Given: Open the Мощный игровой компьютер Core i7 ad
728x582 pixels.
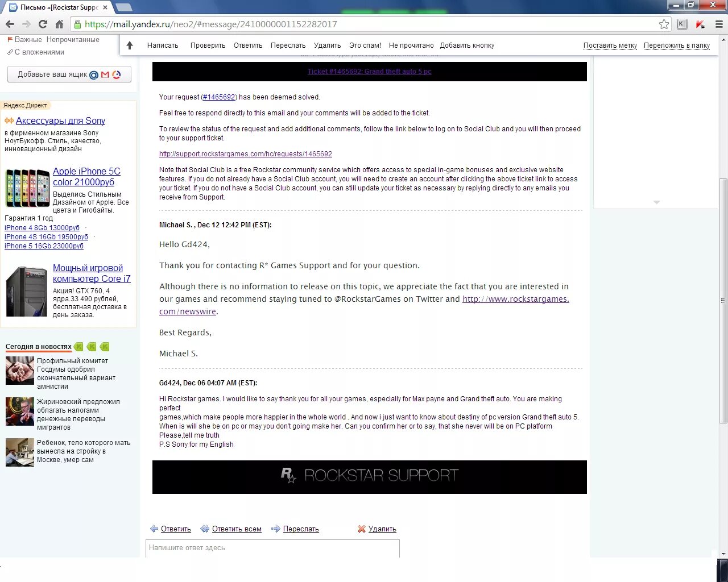Looking at the screenshot, I should (92, 273).
